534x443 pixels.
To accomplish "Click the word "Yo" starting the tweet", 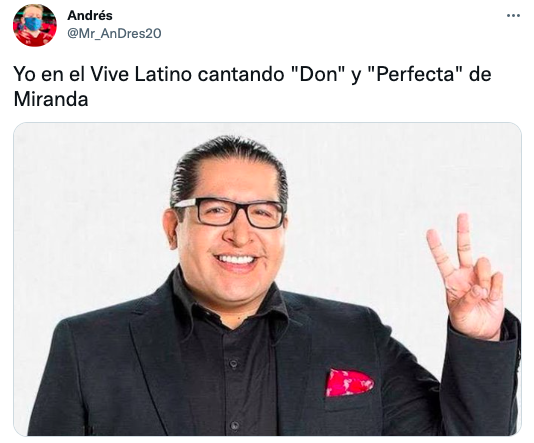I will pyautogui.click(x=24, y=74).
